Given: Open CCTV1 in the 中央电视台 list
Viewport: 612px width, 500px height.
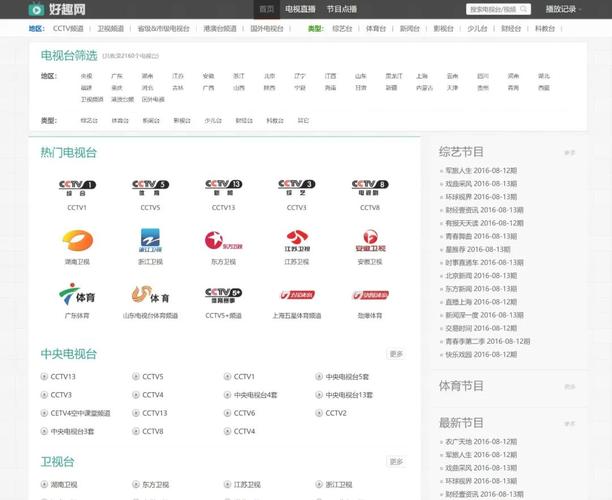Looking at the screenshot, I should click(244, 377).
